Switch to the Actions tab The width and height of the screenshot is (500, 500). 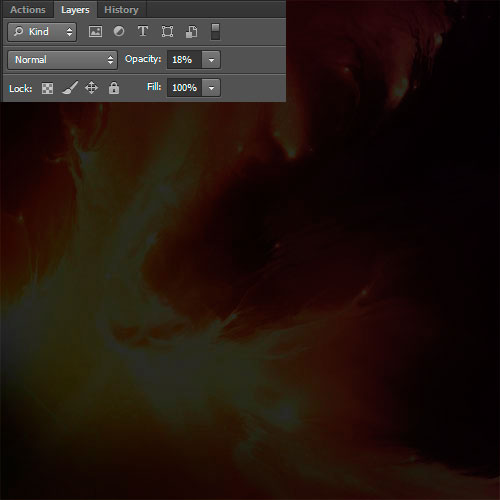coord(28,10)
